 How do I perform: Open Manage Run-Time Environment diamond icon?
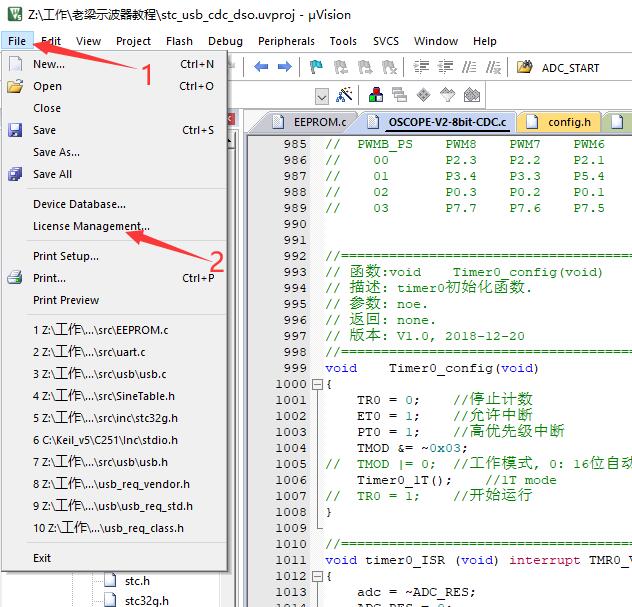point(423,95)
